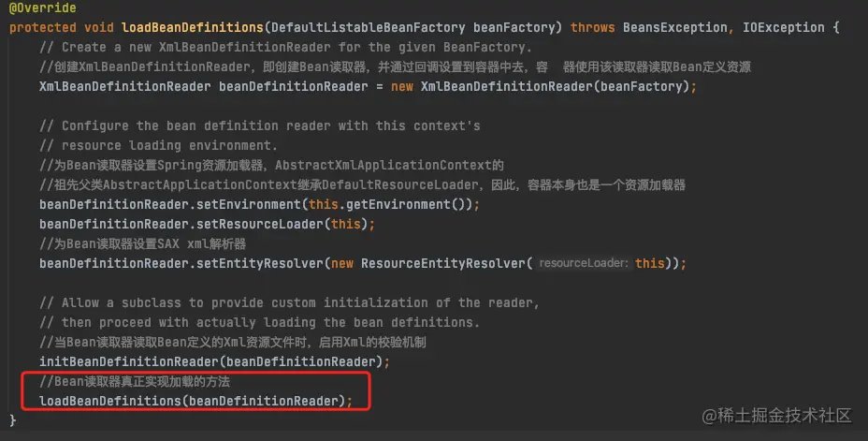This screenshot has height=441, width=868.
Task: Click the comment 'then proceed with actually loading'
Action: (260, 322)
